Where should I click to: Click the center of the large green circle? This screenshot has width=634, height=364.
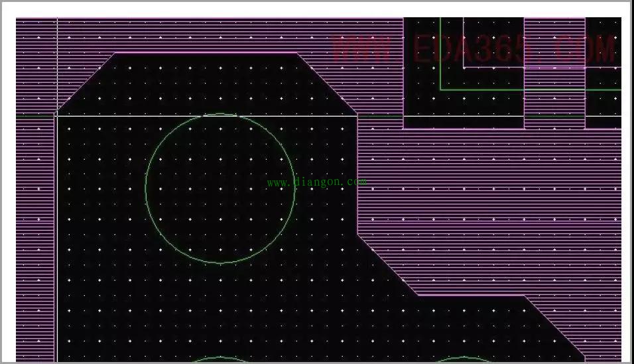220,189
